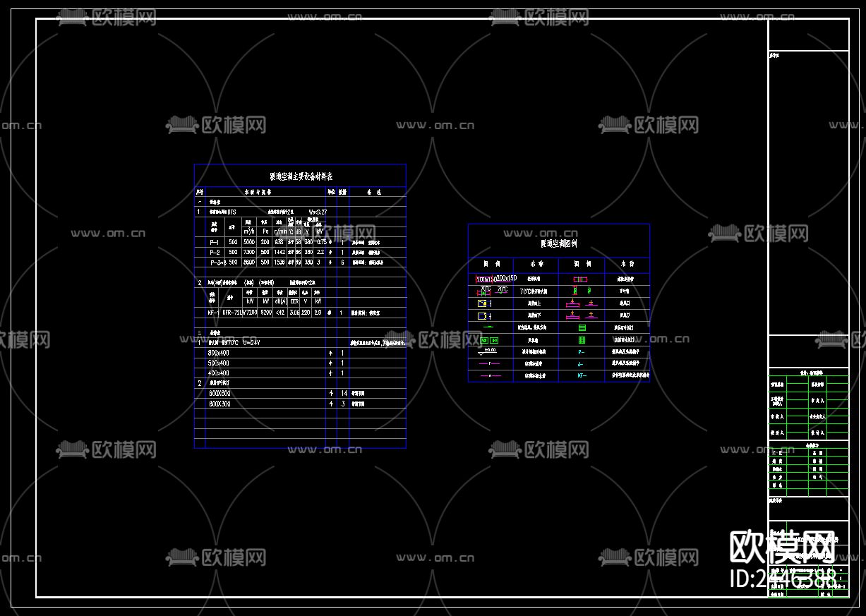Click the airflow value 8600

click(249, 262)
